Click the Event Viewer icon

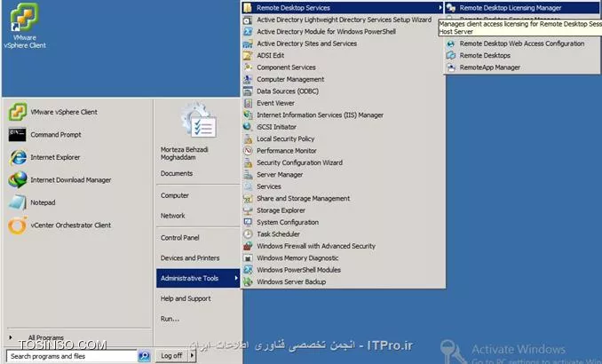(x=248, y=103)
